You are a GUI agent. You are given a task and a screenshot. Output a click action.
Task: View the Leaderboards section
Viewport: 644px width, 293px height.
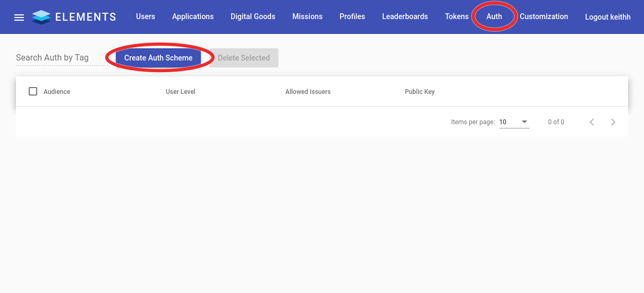click(405, 16)
